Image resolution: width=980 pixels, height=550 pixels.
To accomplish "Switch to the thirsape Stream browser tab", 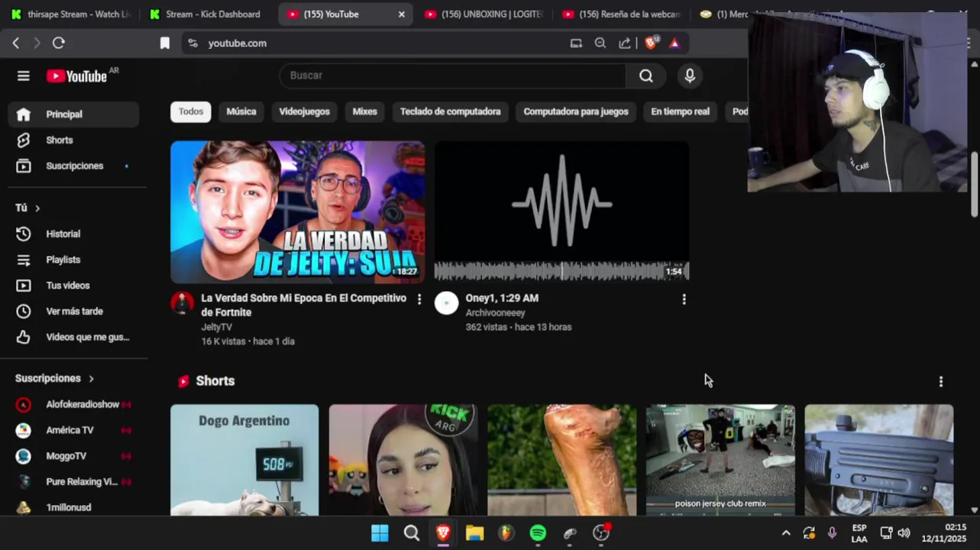I will point(70,14).
